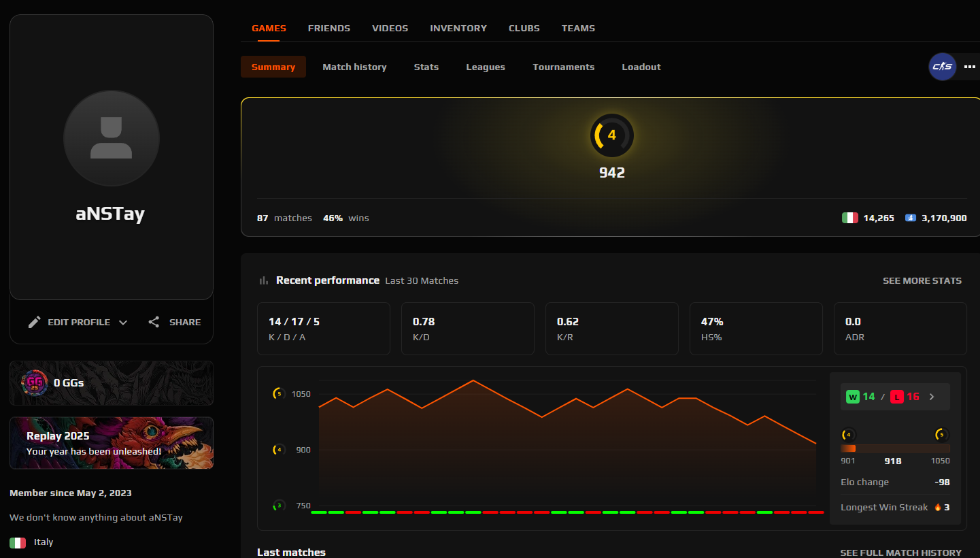Image resolution: width=980 pixels, height=558 pixels.
Task: Click the skill level 4 badge
Action: pyautogui.click(x=611, y=135)
